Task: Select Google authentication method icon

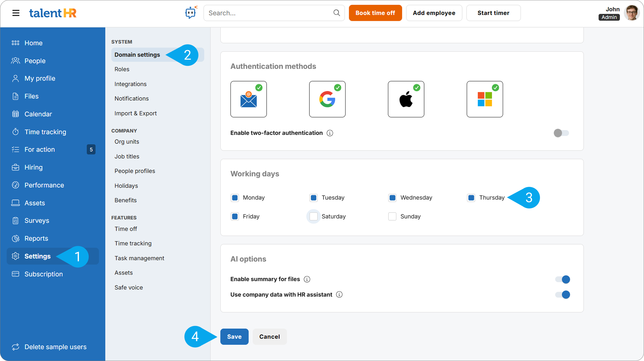Action: [327, 99]
